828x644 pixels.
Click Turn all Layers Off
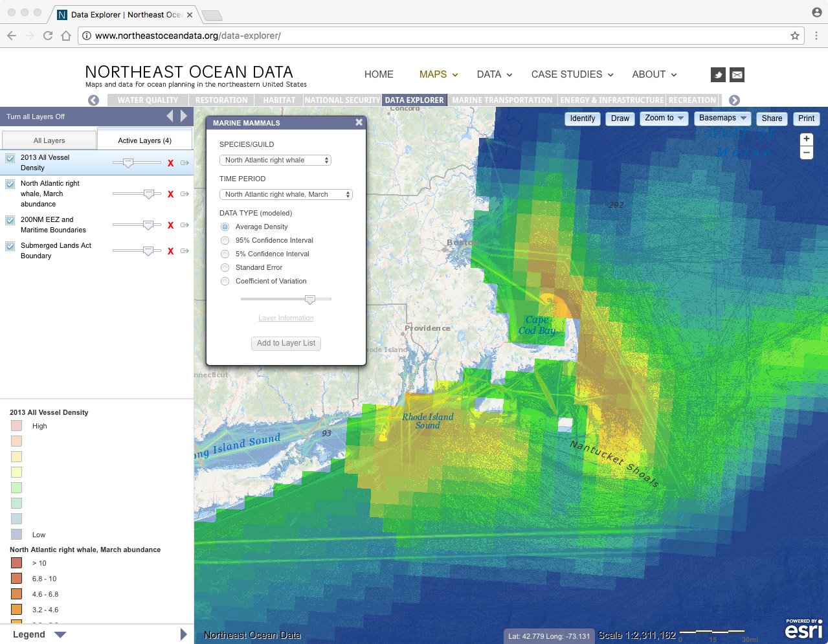(x=36, y=117)
